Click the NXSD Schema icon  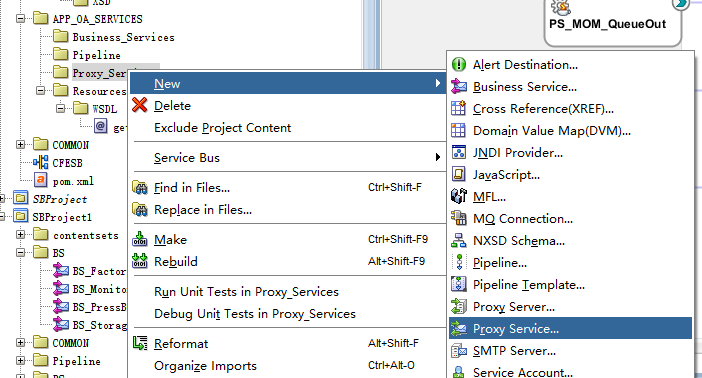click(458, 241)
